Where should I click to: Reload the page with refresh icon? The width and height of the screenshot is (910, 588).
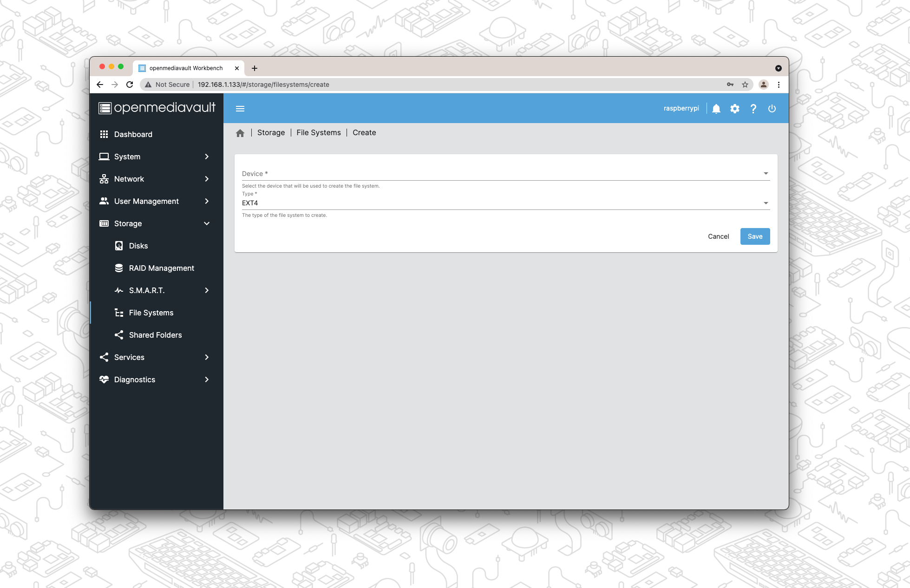(130, 85)
